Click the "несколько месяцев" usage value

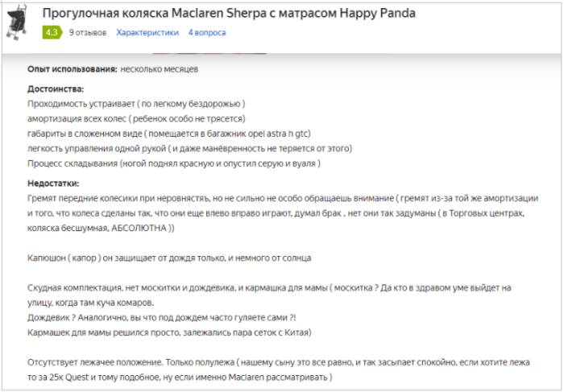[160, 69]
